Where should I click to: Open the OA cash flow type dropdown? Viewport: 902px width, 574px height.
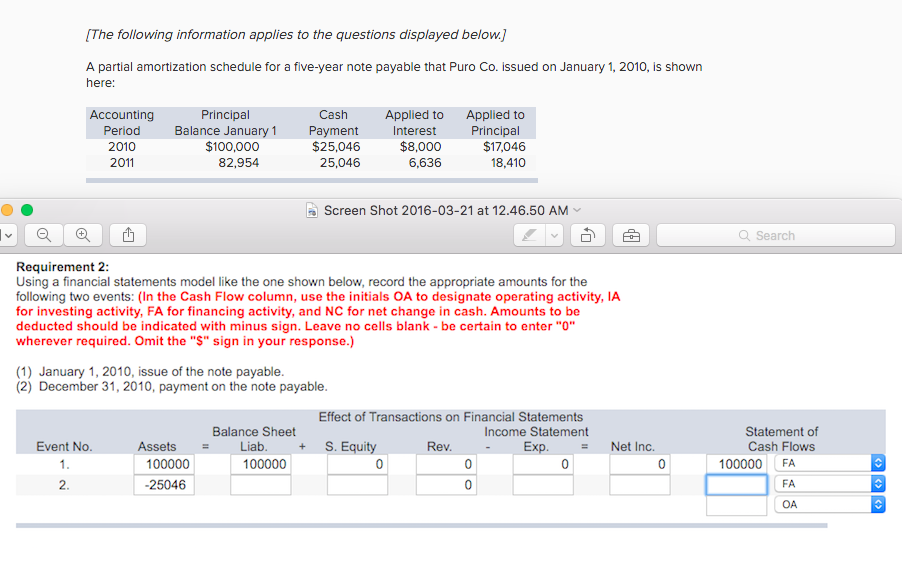click(830, 504)
